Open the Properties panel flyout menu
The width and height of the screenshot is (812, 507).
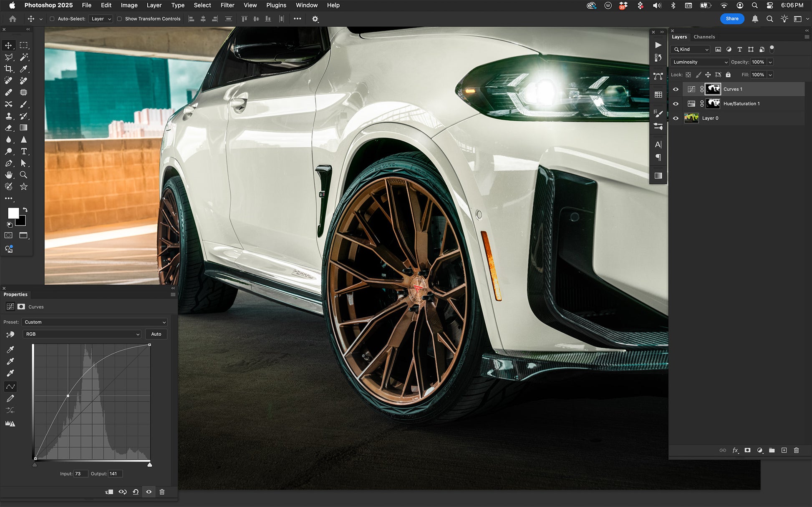coord(173,294)
